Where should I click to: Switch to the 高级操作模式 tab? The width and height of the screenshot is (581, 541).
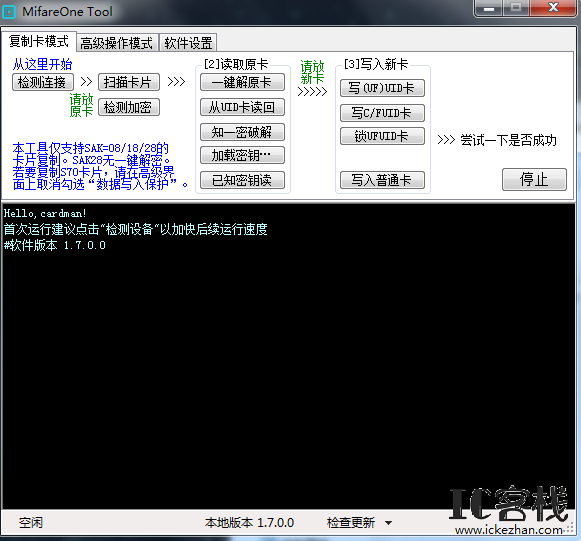pos(117,43)
